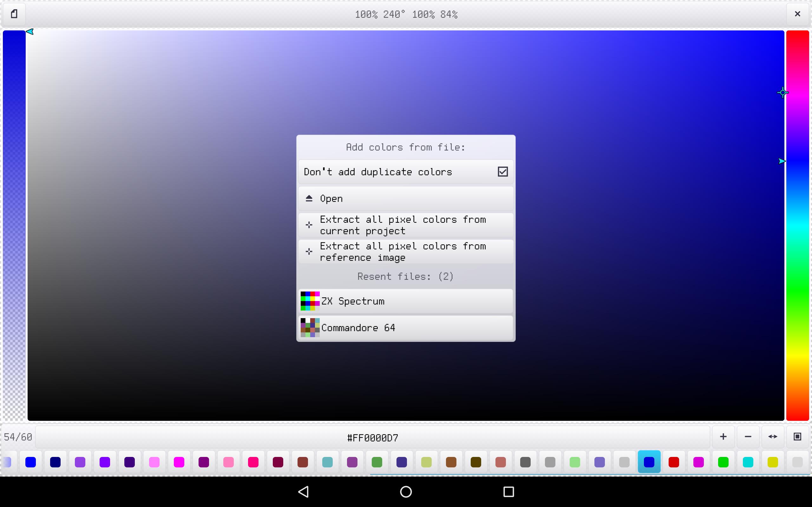Image resolution: width=812 pixels, height=507 pixels.
Task: Select Extract all pixel colors from current project
Action: tap(406, 225)
